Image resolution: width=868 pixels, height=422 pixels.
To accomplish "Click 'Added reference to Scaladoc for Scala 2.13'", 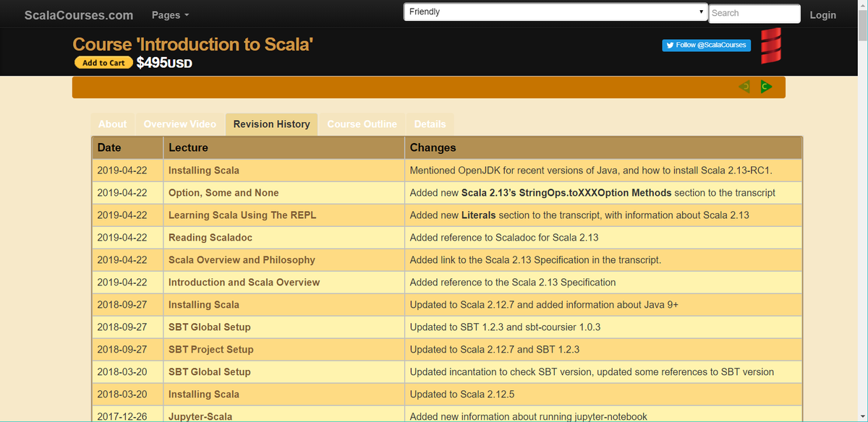I will pos(504,238).
